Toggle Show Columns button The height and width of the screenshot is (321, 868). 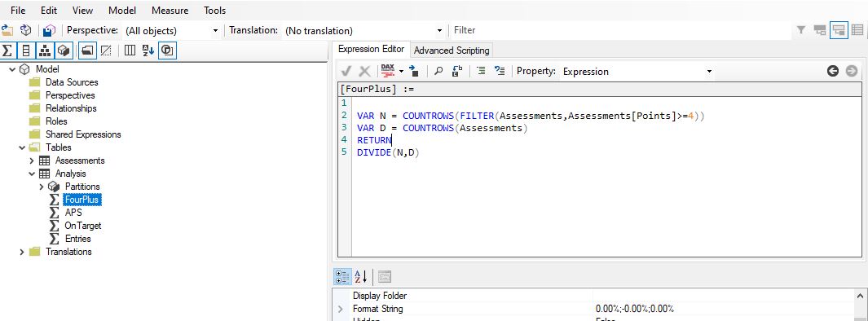pos(25,51)
